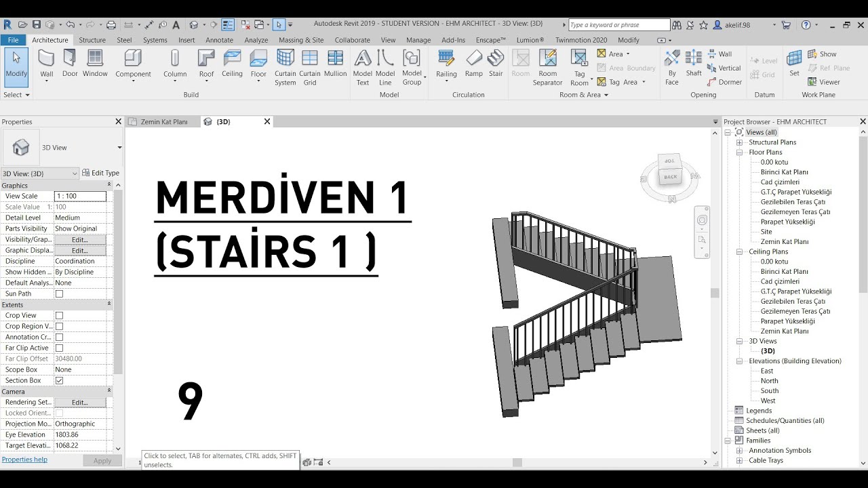The image size is (868, 488).
Task: Toggle Far Clip Active checkbox
Action: tap(59, 348)
